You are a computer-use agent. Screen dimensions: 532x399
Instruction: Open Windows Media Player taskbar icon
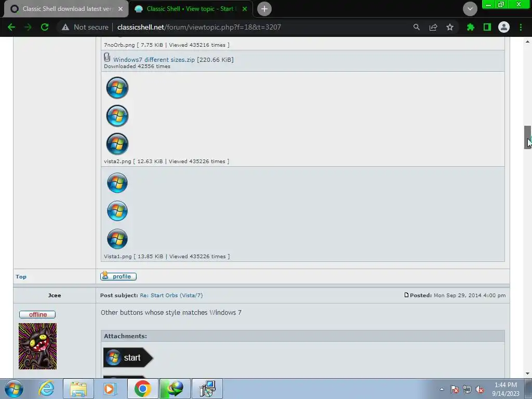pyautogui.click(x=110, y=389)
